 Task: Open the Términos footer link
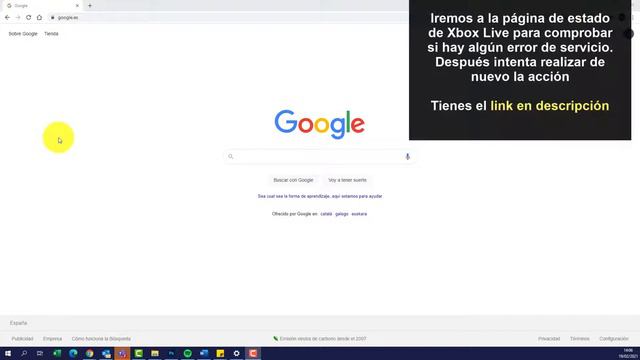[x=580, y=339]
